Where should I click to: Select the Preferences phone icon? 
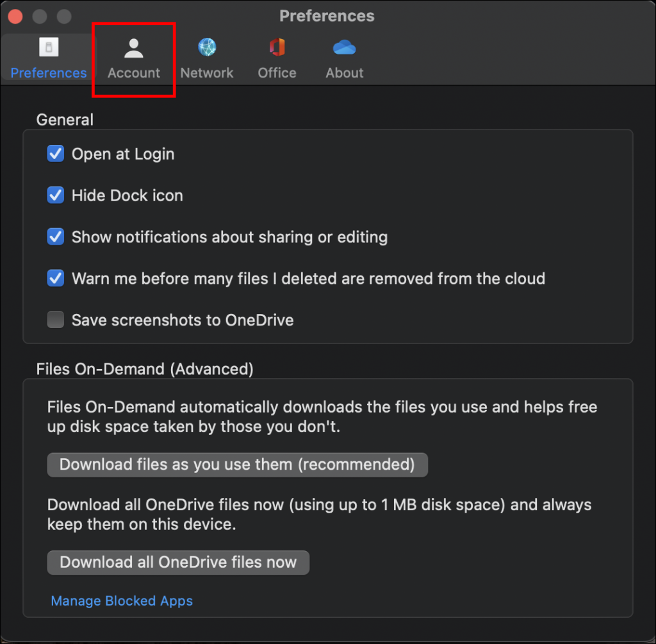click(48, 47)
